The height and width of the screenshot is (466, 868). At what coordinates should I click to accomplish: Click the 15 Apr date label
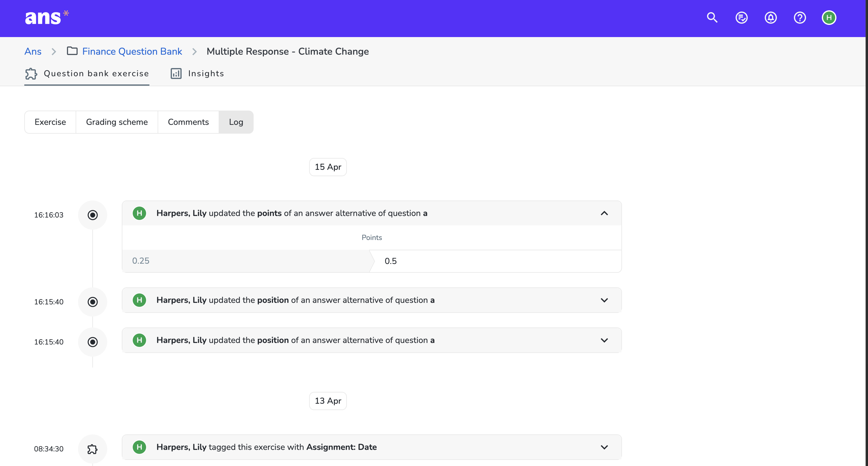tap(328, 167)
